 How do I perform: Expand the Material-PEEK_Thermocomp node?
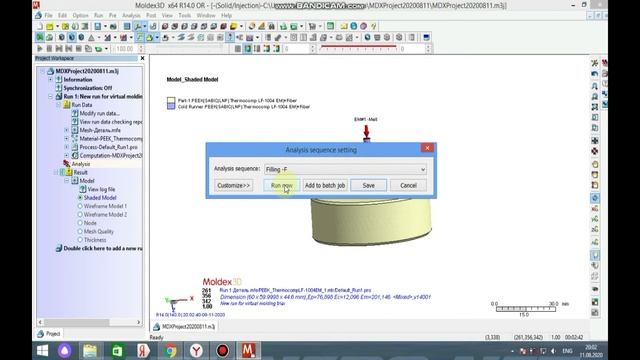point(67,139)
